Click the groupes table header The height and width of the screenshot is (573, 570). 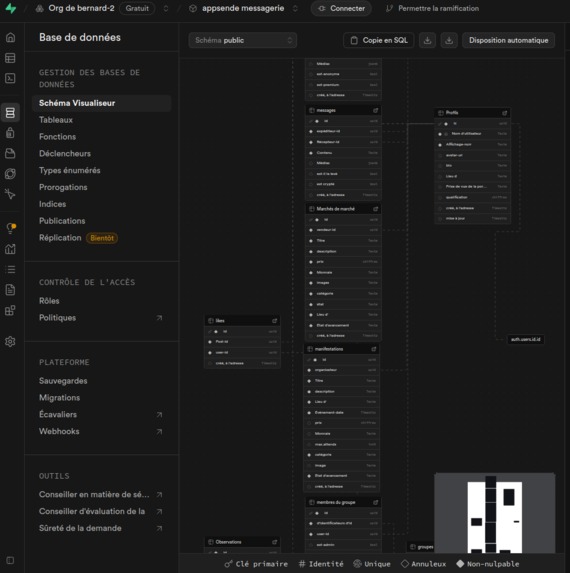421,547
